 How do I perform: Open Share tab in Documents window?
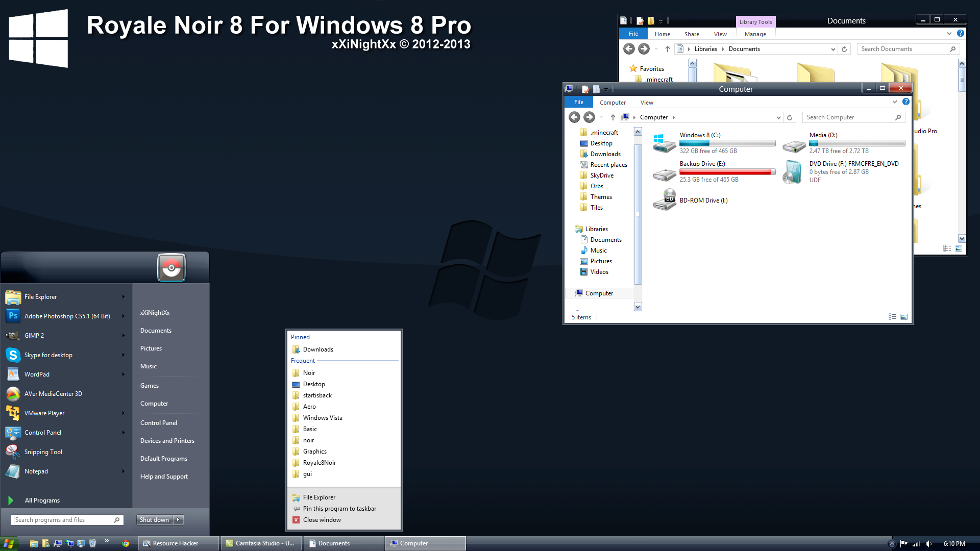tap(692, 34)
